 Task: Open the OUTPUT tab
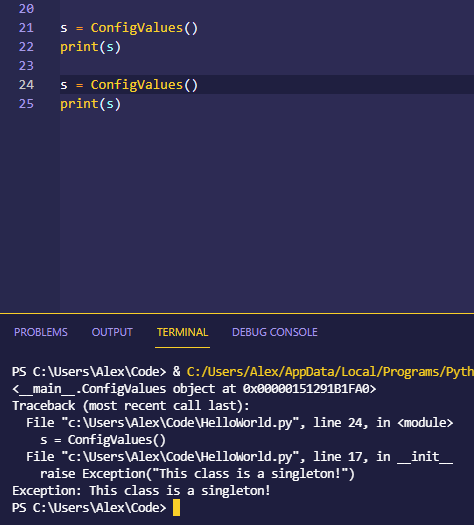(112, 332)
